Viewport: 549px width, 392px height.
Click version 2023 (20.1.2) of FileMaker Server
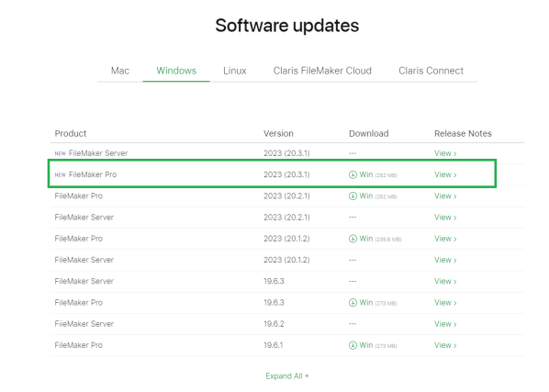tap(286, 260)
